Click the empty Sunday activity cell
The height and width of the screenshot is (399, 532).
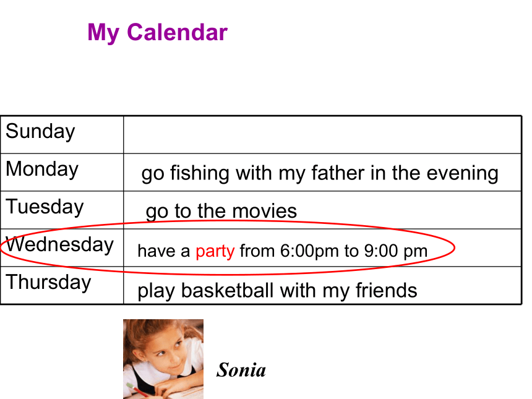322,135
